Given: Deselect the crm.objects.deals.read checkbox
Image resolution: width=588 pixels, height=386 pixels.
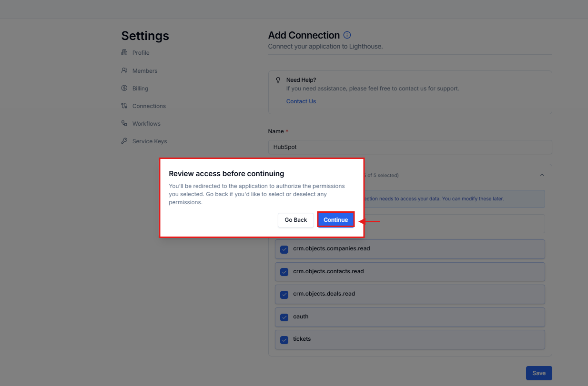Looking at the screenshot, I should (284, 295).
